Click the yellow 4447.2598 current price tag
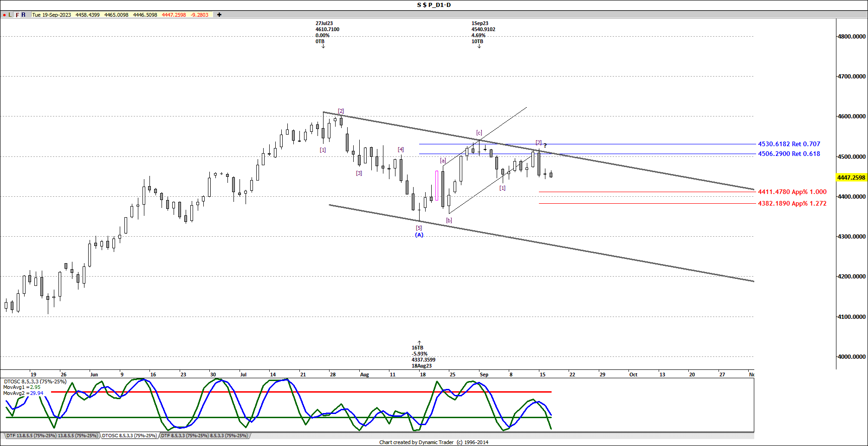Image resolution: width=868 pixels, height=446 pixels. click(851, 178)
